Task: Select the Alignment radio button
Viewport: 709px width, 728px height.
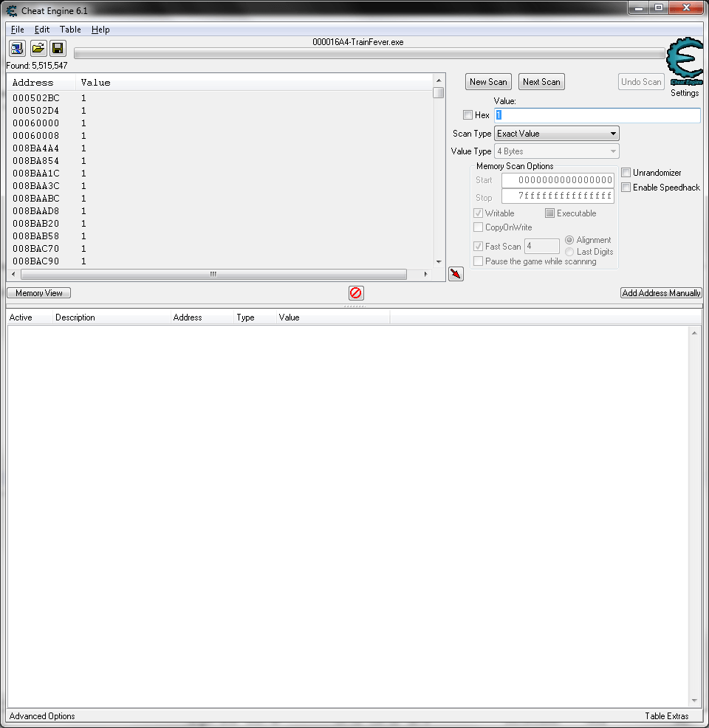Action: [x=569, y=240]
